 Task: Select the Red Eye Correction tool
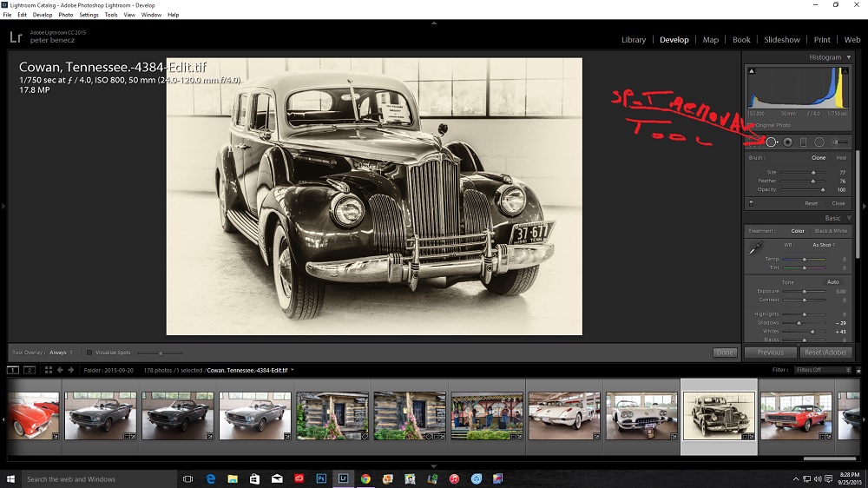click(788, 142)
